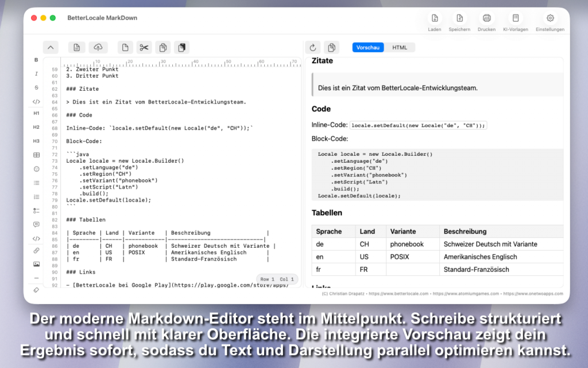Switch to the HTML tab
The width and height of the screenshot is (588, 368).
tap(400, 48)
